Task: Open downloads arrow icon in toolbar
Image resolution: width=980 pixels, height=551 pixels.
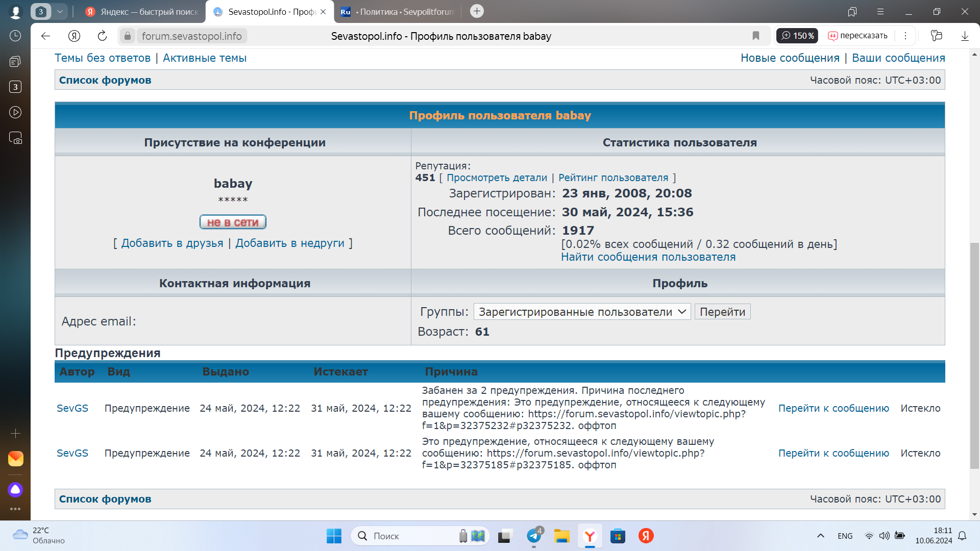Action: point(965,36)
